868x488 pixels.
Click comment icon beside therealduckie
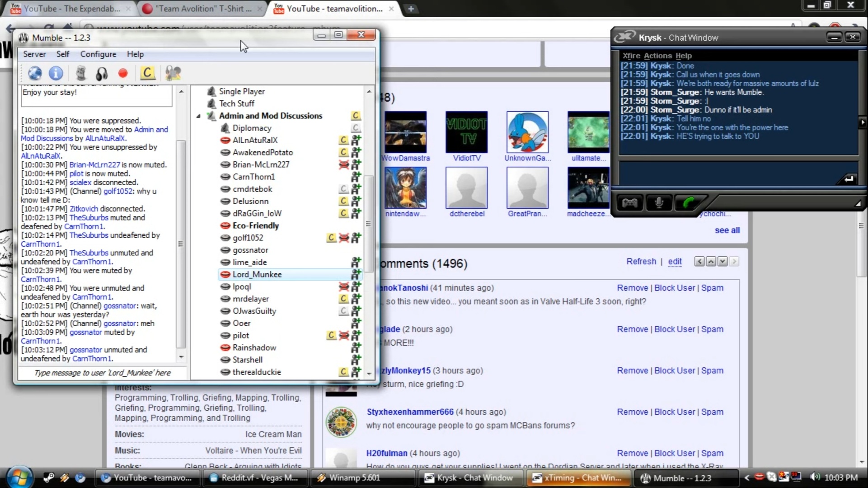click(x=344, y=372)
